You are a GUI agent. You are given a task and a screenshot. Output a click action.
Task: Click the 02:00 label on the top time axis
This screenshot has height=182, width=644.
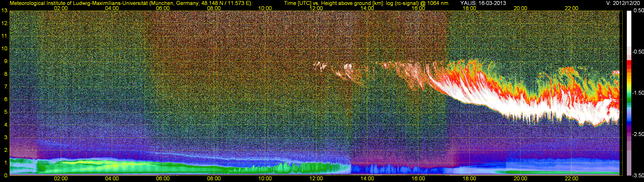tap(61, 8)
